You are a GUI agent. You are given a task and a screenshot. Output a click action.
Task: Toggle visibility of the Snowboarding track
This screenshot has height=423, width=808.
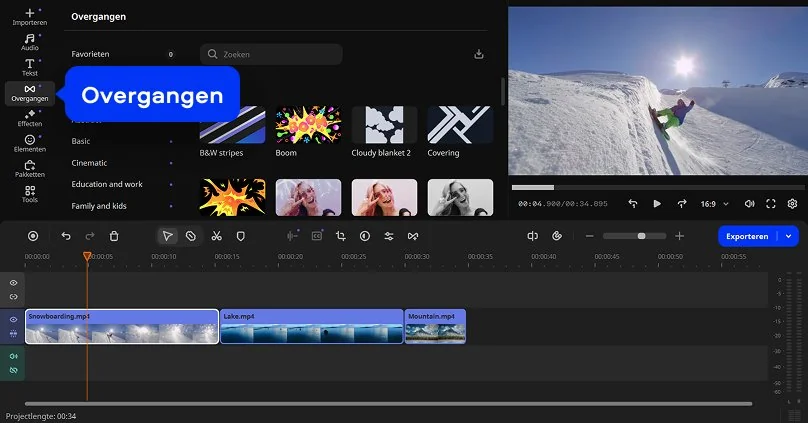pos(14,319)
